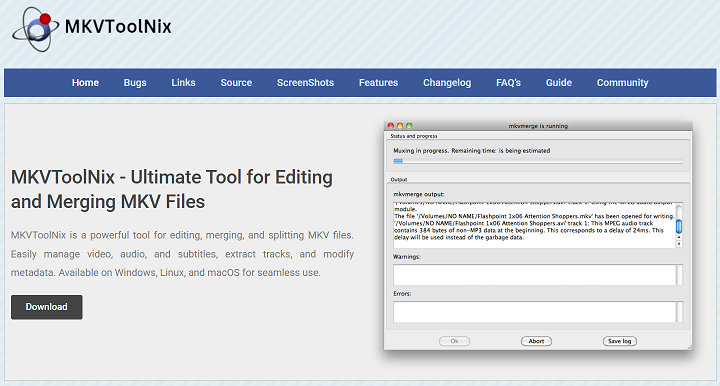Viewport: 720px width, 386px height.
Task: Open the Features navigation item
Action: [378, 83]
